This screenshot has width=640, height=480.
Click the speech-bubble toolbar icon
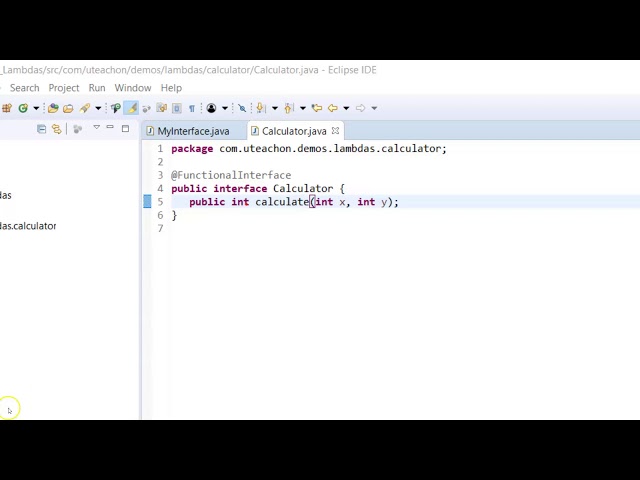pos(116,108)
